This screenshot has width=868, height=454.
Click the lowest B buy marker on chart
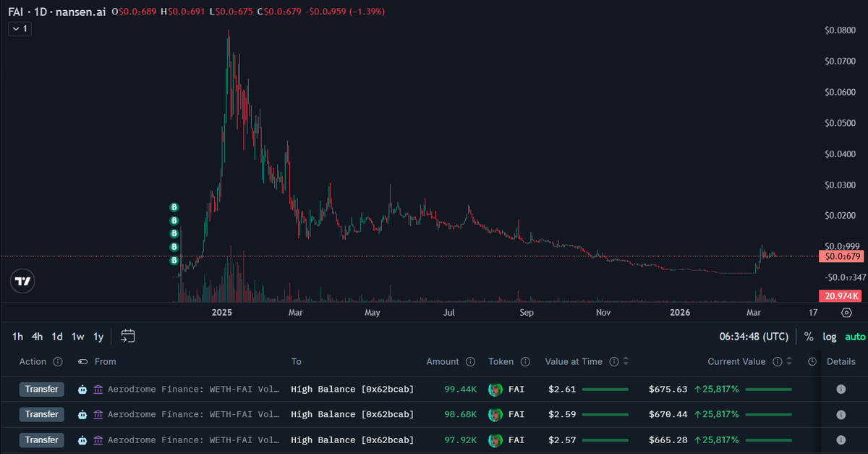tap(174, 260)
